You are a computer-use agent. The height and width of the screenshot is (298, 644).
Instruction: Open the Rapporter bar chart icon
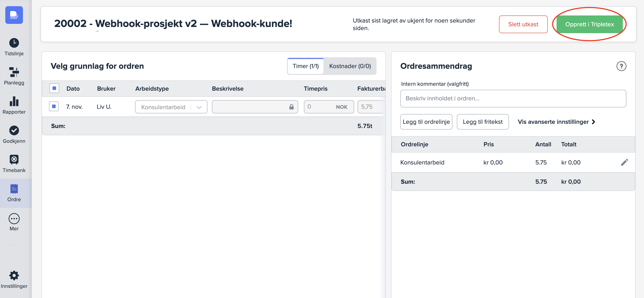coord(14,101)
